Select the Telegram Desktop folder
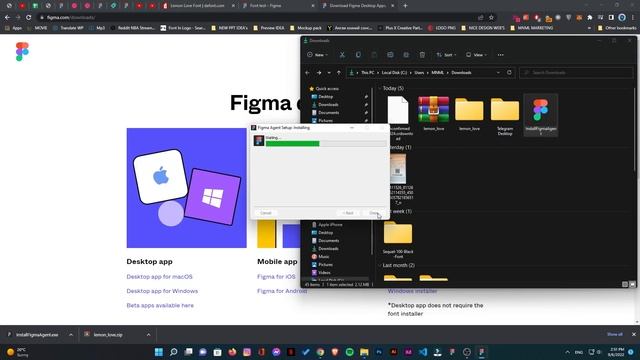Viewport: 640px width, 360px height. coord(505,116)
